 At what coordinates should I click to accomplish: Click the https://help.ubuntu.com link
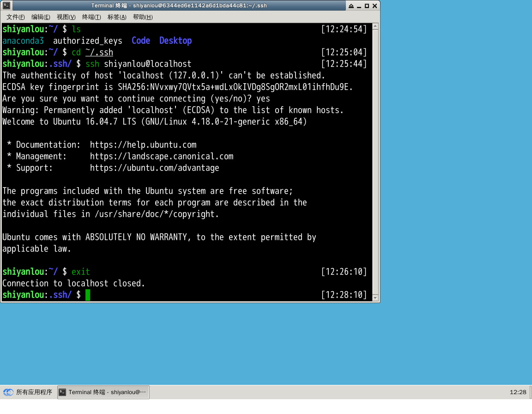coord(143,145)
